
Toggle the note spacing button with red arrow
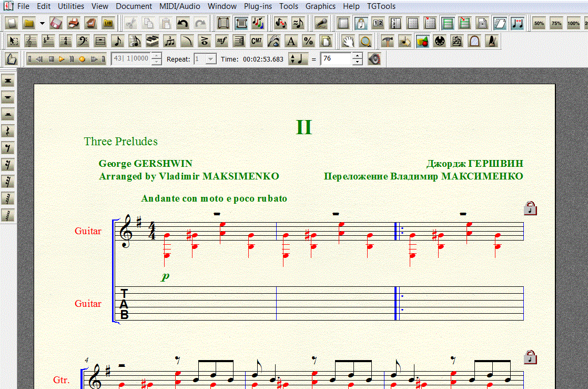coord(517,23)
